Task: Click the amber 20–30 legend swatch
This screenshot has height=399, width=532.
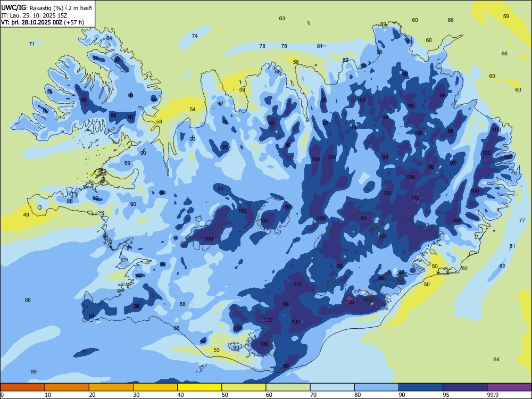Action: [x=111, y=387]
